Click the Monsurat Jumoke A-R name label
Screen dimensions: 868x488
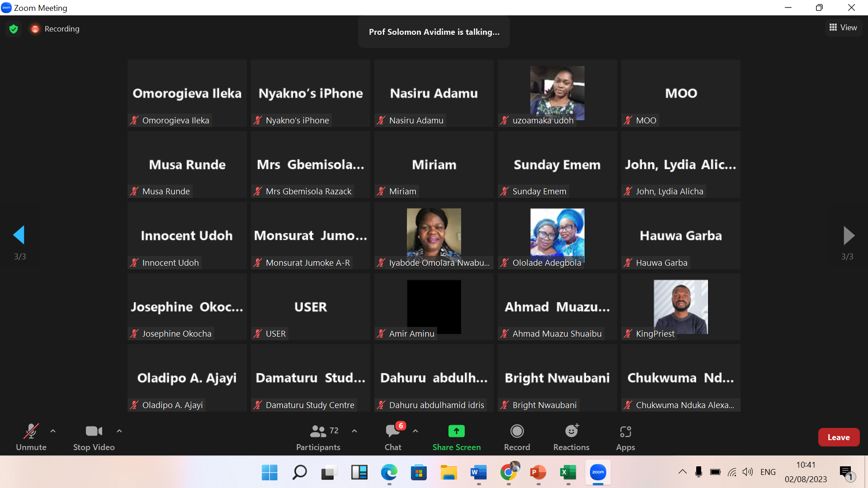[x=308, y=263]
